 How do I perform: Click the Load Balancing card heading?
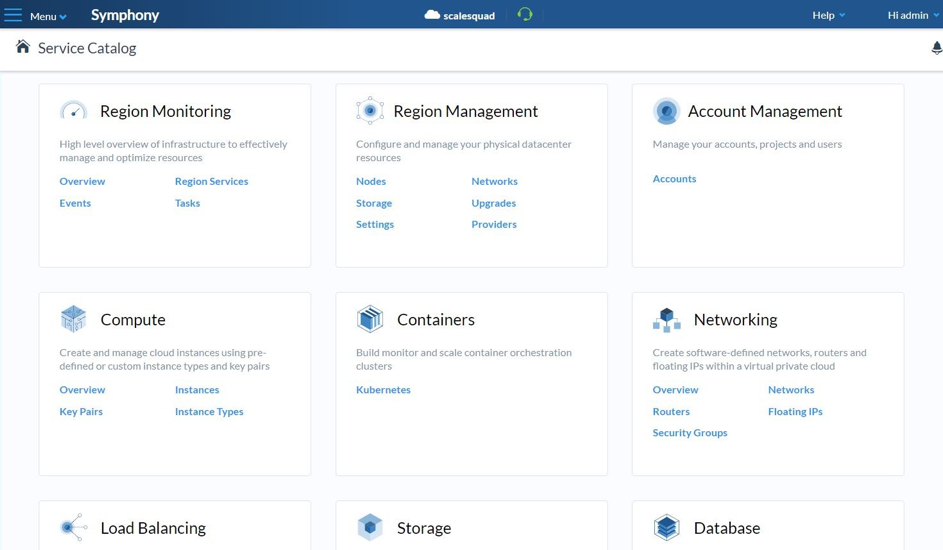point(153,528)
